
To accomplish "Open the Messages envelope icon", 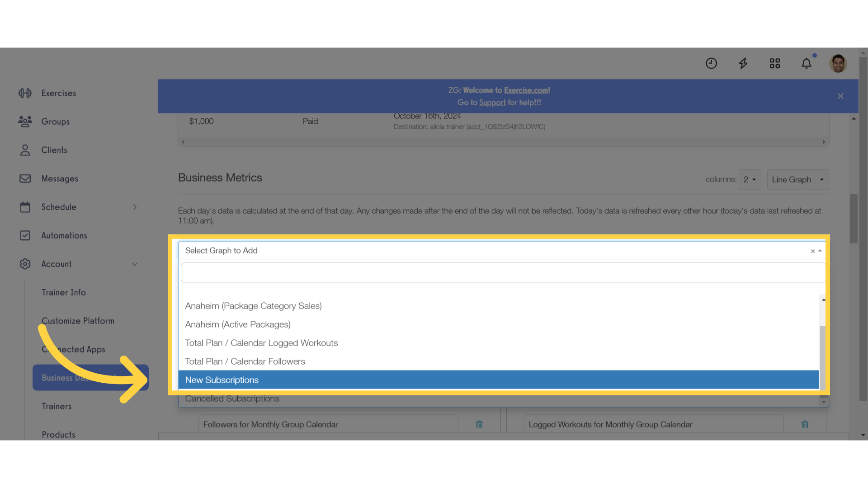I will point(25,178).
